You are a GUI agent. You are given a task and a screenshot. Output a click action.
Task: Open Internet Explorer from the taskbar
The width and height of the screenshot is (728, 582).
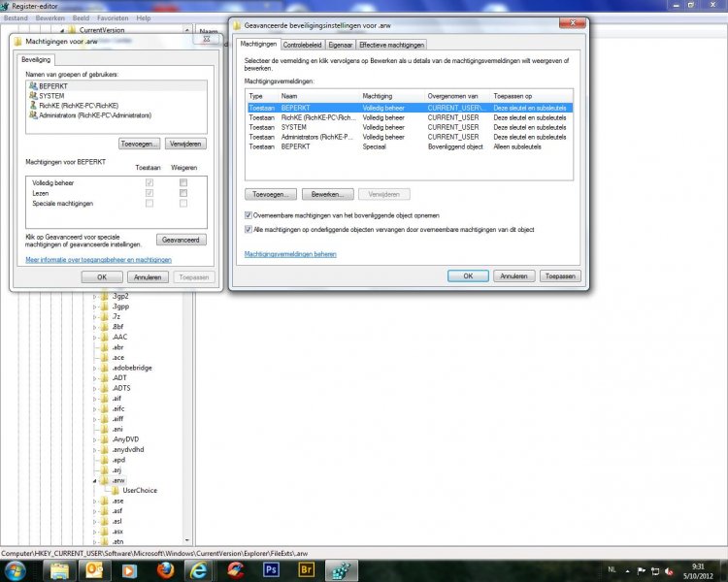tap(200, 570)
